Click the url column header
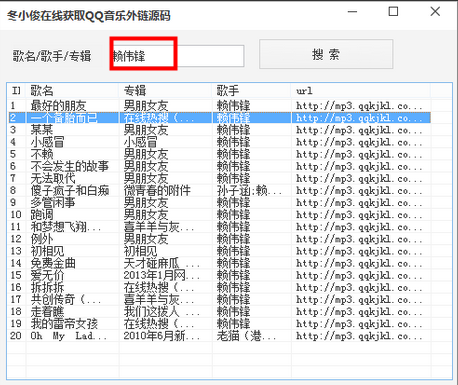The image size is (458, 385). click(304, 91)
